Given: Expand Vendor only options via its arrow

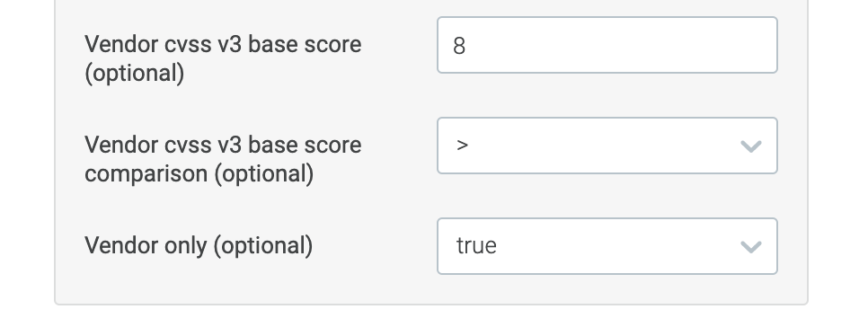Looking at the screenshot, I should 750,247.
